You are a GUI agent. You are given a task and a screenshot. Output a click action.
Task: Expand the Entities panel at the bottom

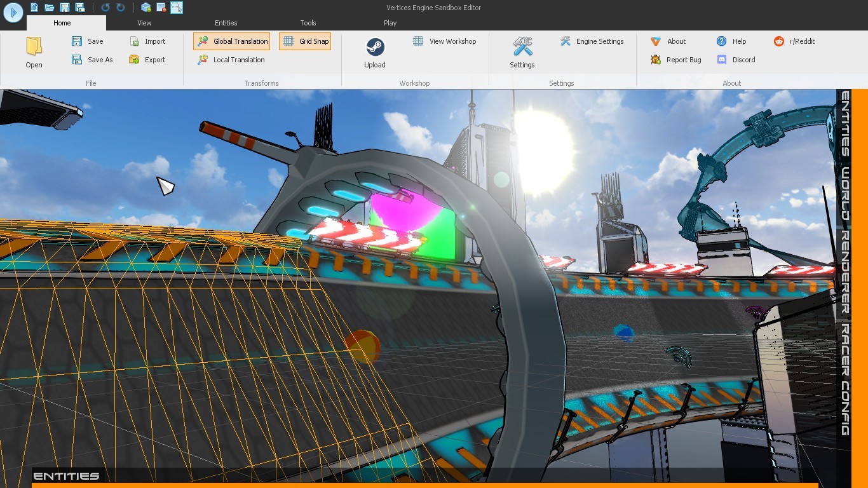click(66, 476)
